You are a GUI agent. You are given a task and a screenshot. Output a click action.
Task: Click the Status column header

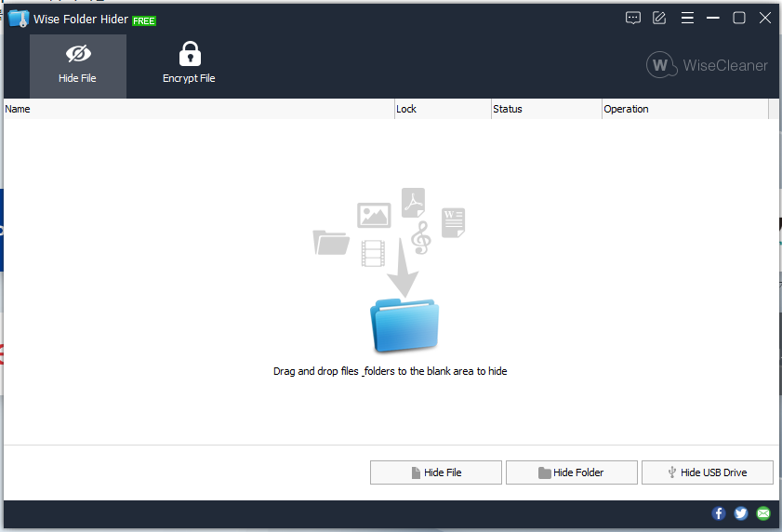tap(547, 109)
